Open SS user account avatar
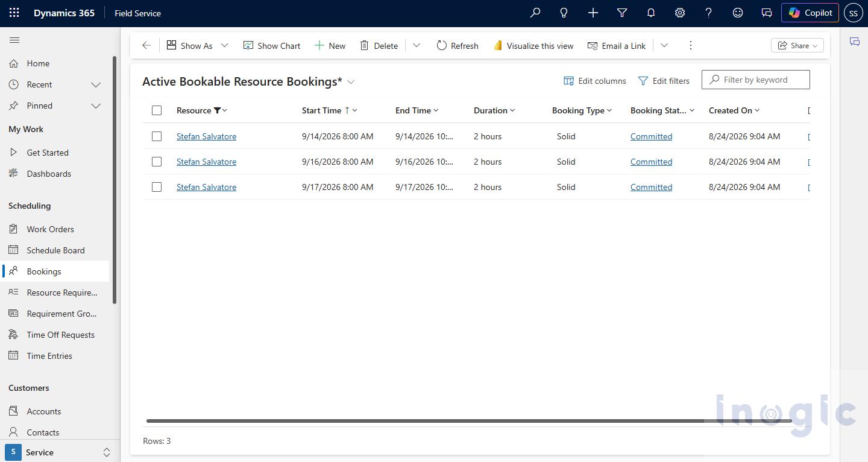This screenshot has height=462, width=868. tap(854, 13)
